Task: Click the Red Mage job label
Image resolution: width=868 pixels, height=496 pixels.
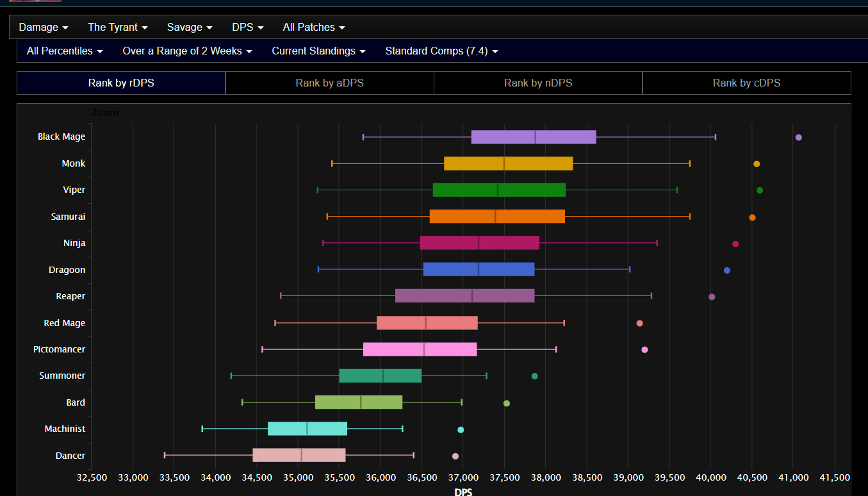Action: point(65,323)
